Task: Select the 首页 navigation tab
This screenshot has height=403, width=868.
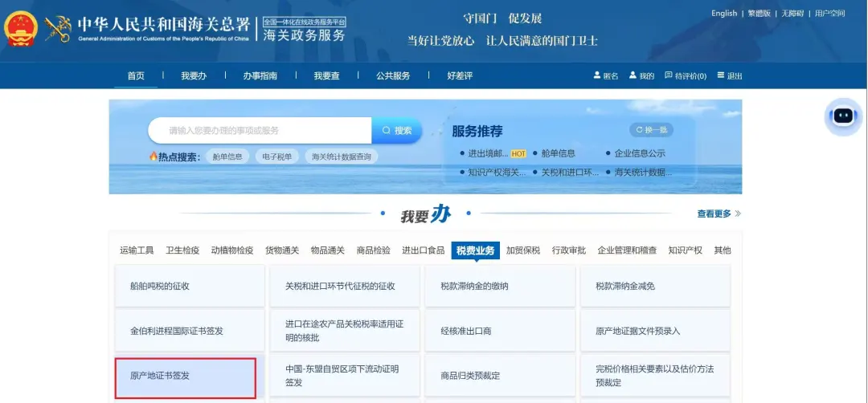Action: click(136, 75)
